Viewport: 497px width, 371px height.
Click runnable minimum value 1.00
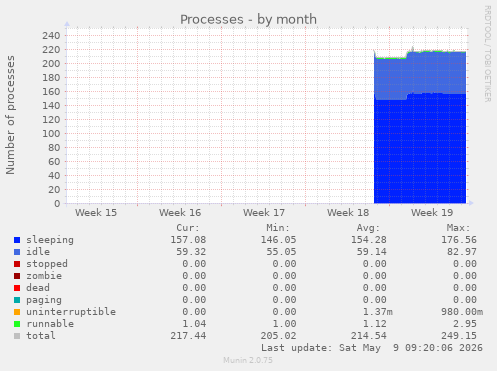pyautogui.click(x=284, y=324)
